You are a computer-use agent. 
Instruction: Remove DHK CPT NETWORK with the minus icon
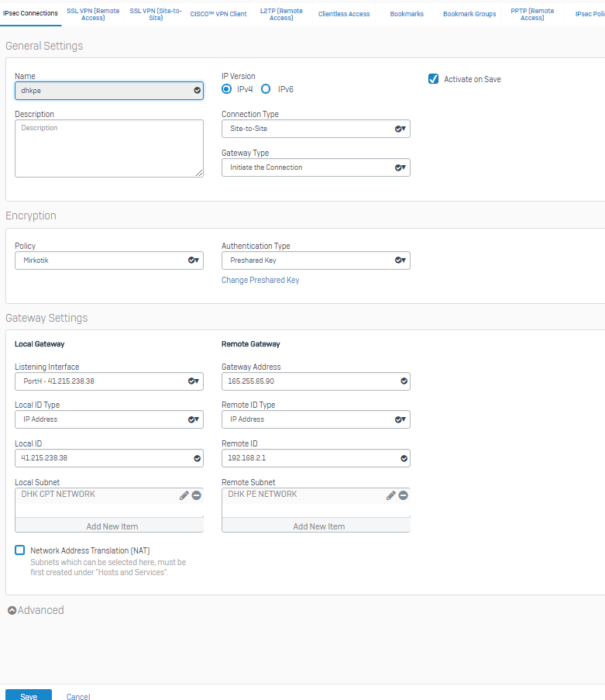pos(197,495)
